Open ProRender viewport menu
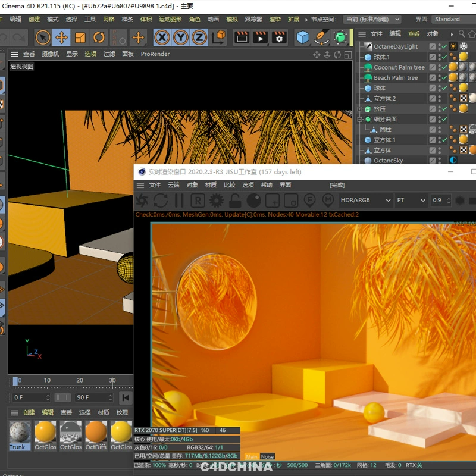 tap(155, 54)
